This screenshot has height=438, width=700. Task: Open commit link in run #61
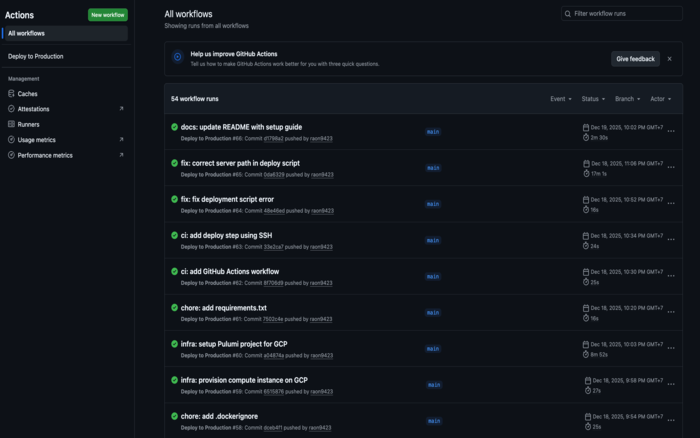(x=273, y=319)
